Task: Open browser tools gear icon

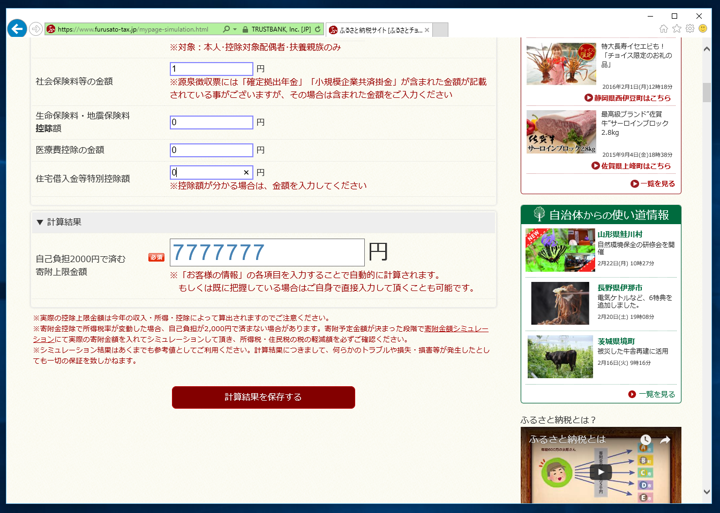Action: tap(690, 28)
